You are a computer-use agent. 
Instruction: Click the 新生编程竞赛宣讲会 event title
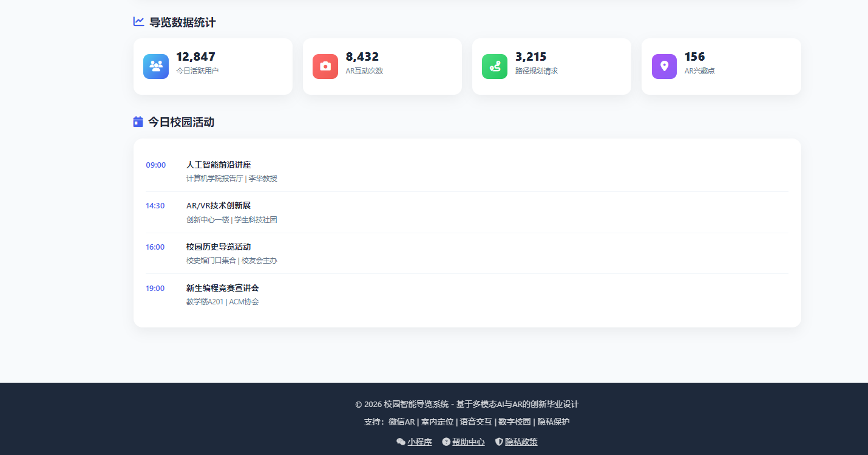click(222, 288)
